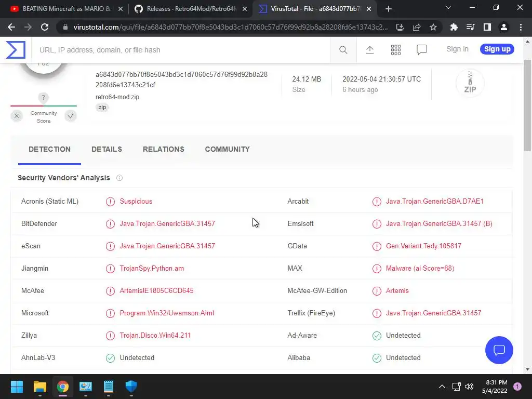Open a new browser tab with the plus button
The image size is (532, 399).
(389, 9)
